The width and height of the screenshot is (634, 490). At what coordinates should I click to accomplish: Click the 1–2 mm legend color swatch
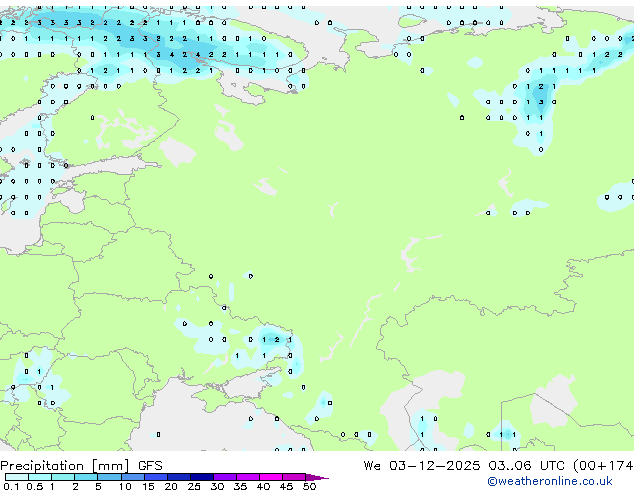click(x=63, y=477)
